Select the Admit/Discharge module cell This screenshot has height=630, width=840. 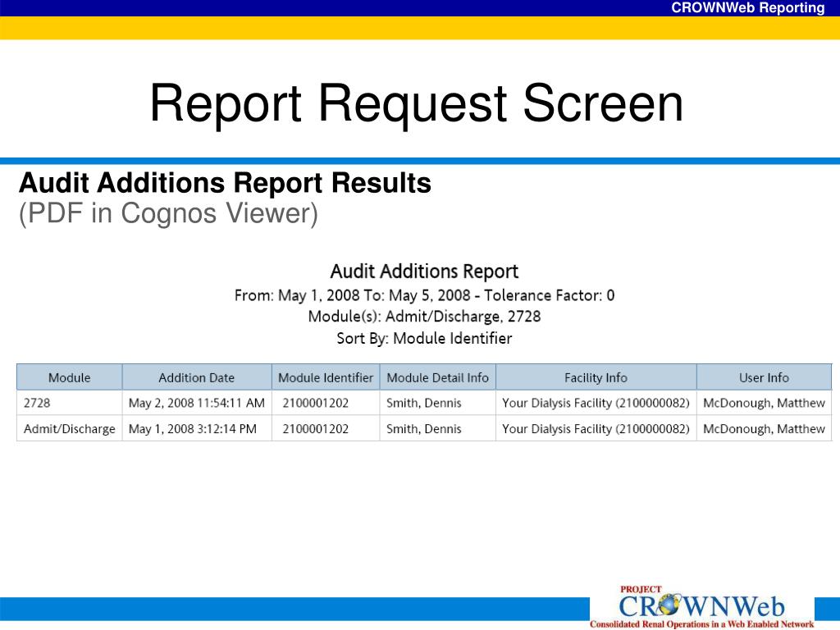coord(70,429)
